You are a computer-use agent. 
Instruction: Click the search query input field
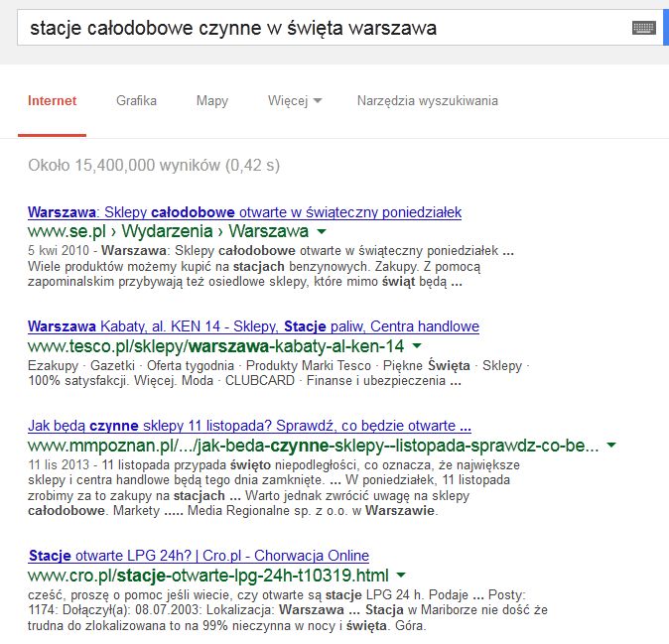click(x=340, y=28)
